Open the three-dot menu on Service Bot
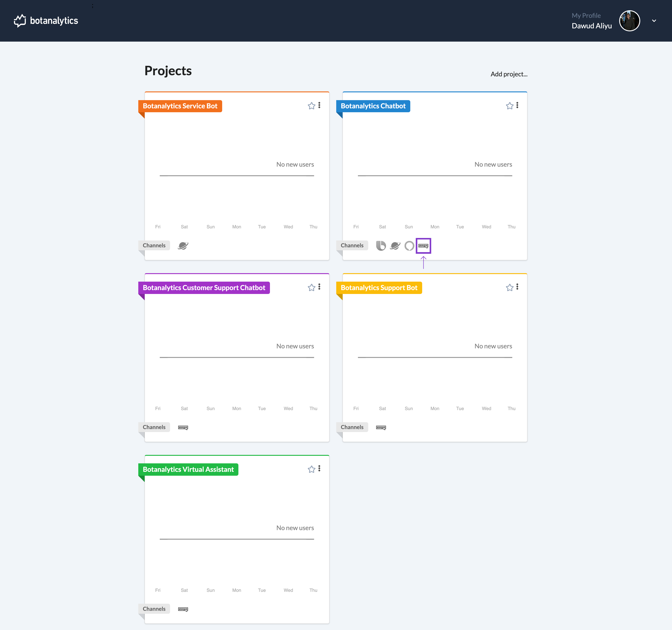Image resolution: width=672 pixels, height=630 pixels. (320, 105)
